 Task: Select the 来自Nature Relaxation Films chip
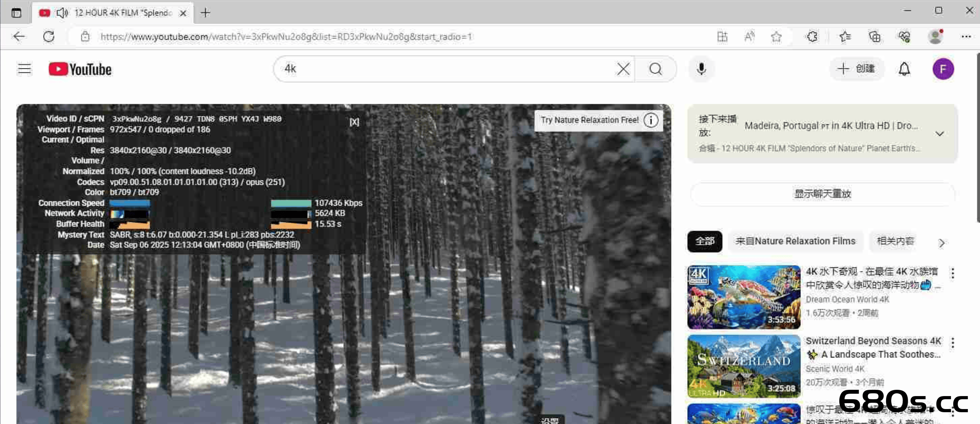(x=795, y=241)
